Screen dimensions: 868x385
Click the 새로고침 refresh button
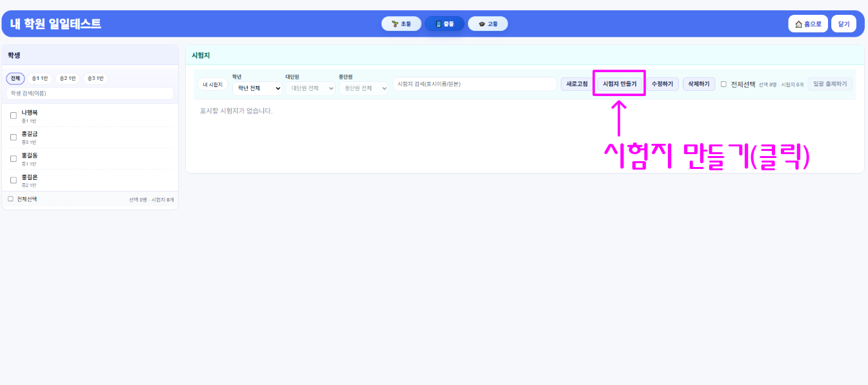click(577, 84)
